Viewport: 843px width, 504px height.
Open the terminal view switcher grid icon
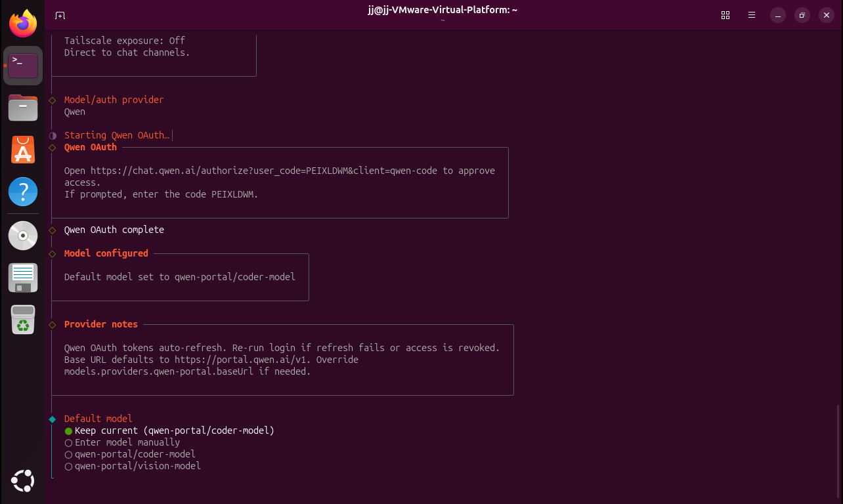point(725,15)
